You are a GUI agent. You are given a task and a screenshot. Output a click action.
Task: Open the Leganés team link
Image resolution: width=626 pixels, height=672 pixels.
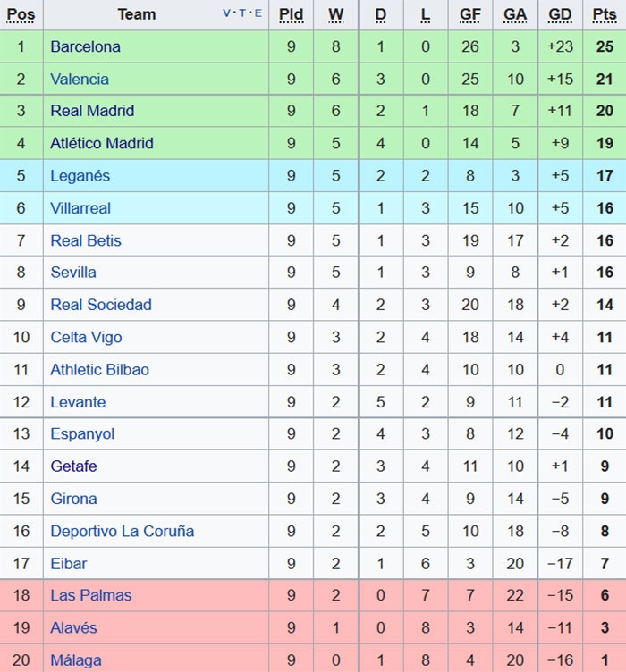point(80,176)
